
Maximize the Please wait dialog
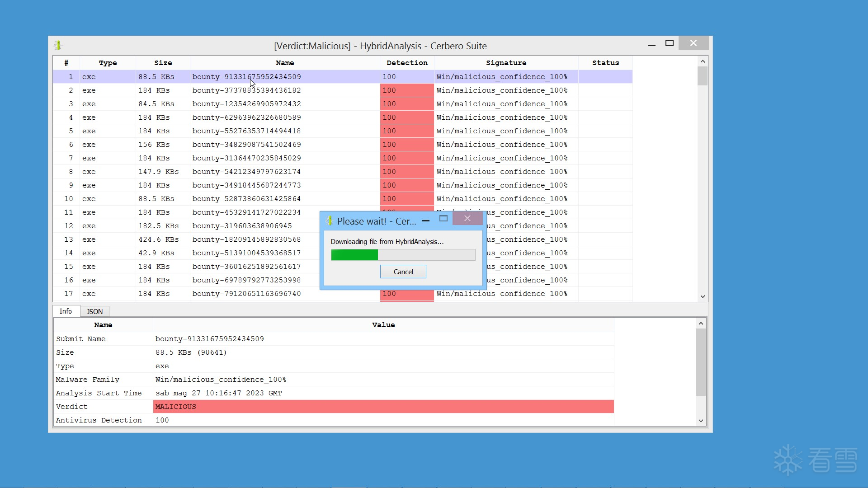pyautogui.click(x=443, y=219)
